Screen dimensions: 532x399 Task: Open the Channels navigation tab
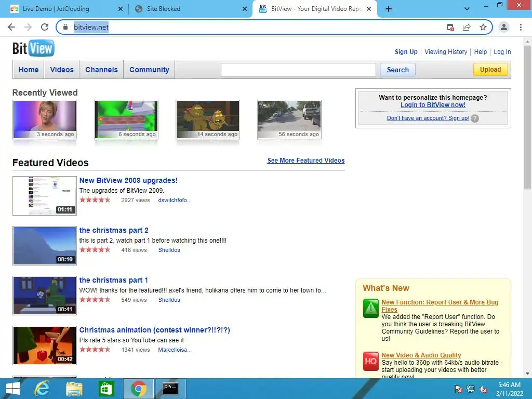coord(101,70)
